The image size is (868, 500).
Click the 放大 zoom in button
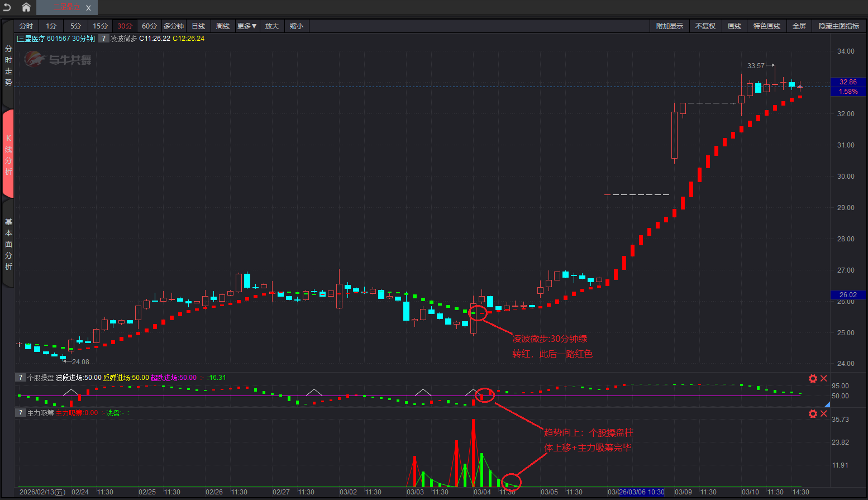point(271,26)
